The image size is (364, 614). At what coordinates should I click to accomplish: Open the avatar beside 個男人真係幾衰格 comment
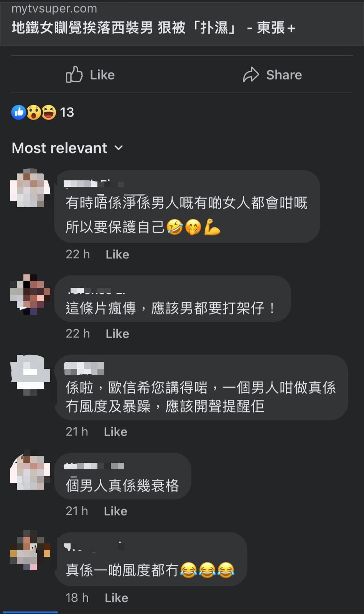[30, 470]
